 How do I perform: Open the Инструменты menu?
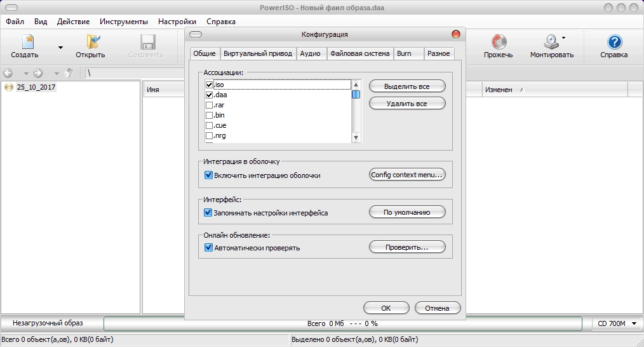[x=124, y=22]
